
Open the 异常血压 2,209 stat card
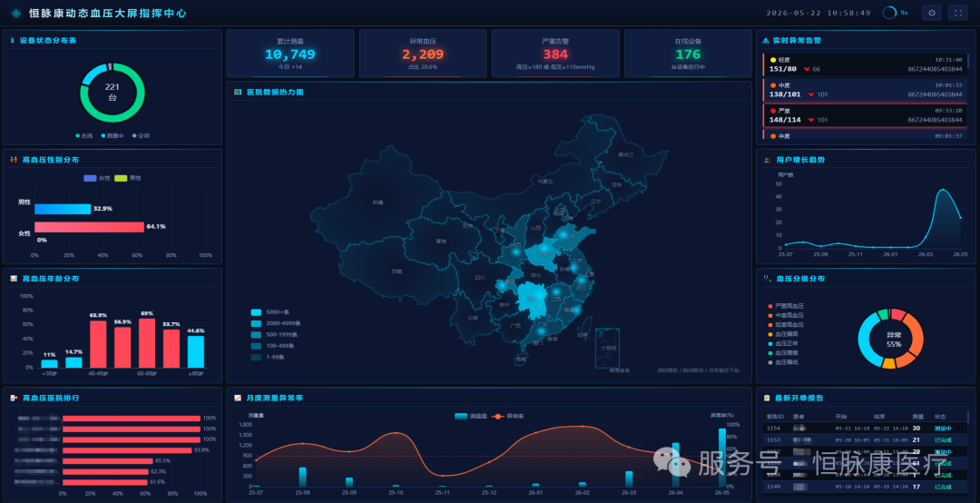(423, 54)
